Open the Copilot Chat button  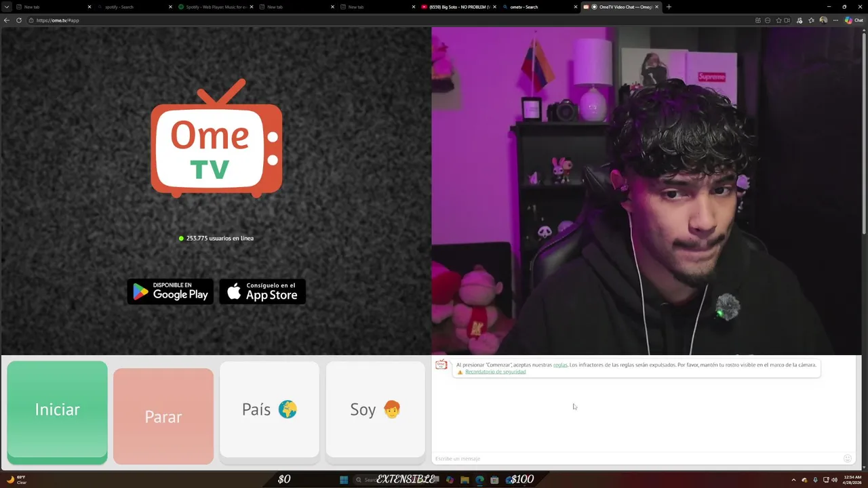854,20
